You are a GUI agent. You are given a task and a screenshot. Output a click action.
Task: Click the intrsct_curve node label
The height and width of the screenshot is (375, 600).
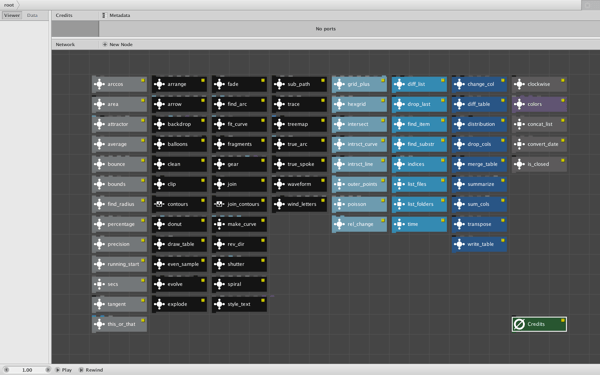[x=362, y=144]
